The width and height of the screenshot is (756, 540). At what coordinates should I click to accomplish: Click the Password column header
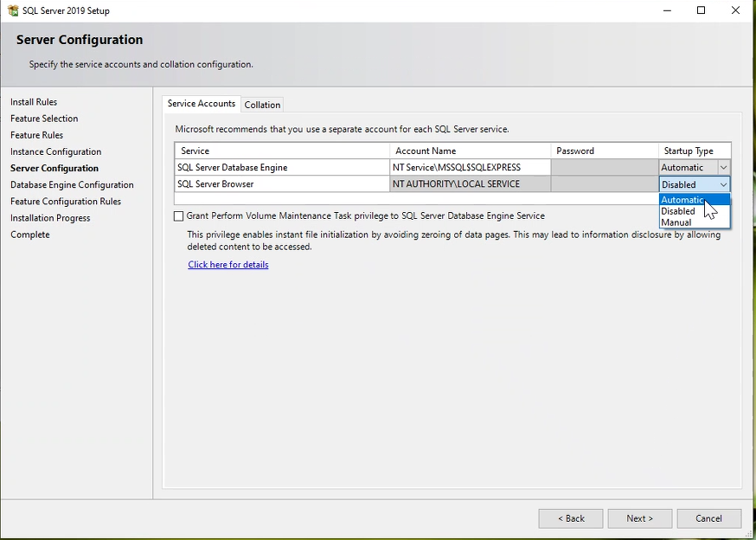605,151
